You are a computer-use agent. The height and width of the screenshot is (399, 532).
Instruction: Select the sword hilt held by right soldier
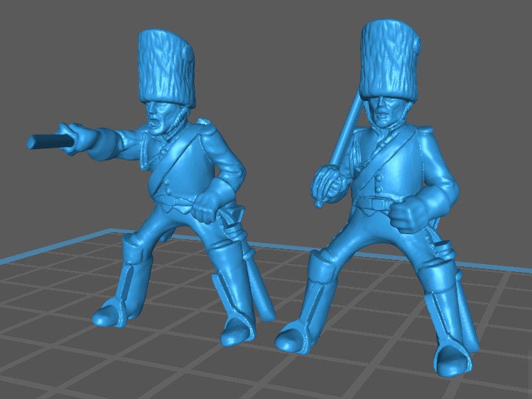pyautogui.click(x=327, y=182)
